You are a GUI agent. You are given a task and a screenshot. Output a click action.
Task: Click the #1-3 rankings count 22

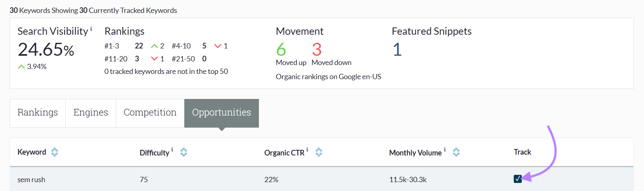click(139, 46)
